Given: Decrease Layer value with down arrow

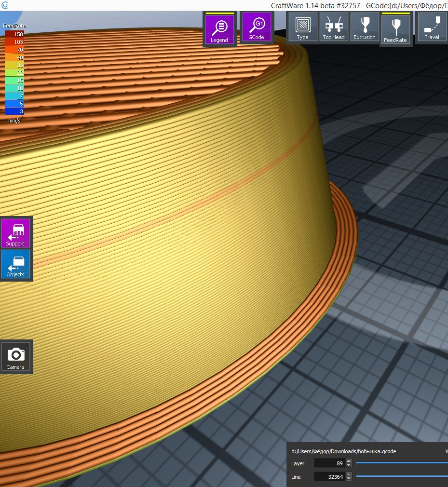Looking at the screenshot, I should click(349, 466).
